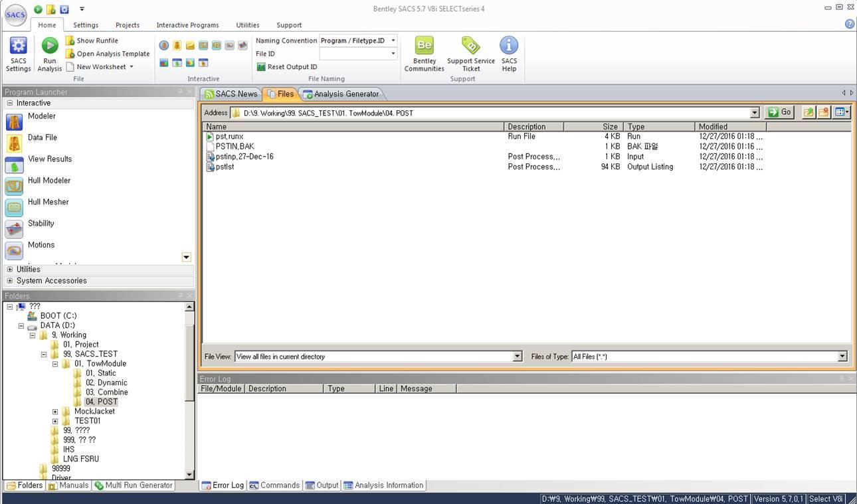
Task: Collapse the Interactive section in Program Launcher
Action: pyautogui.click(x=10, y=104)
